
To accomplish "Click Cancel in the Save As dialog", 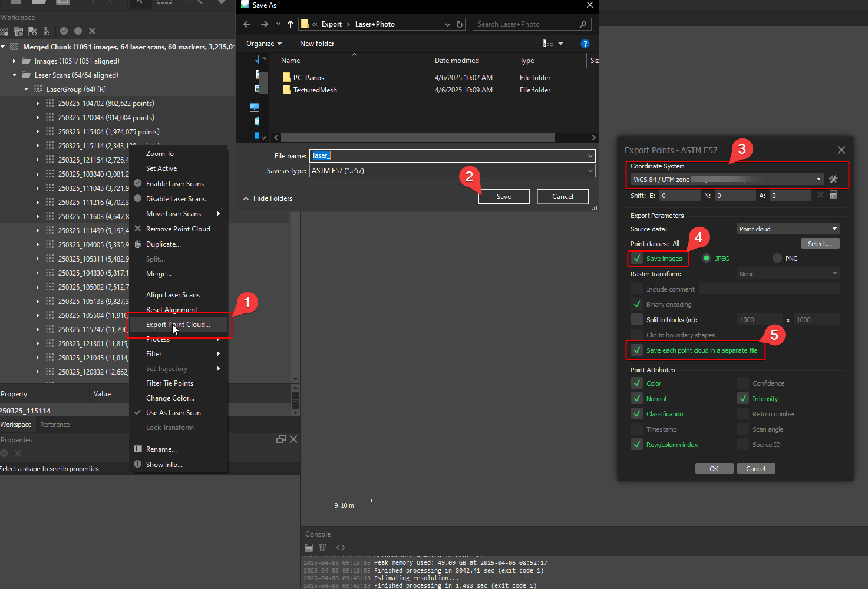I will 563,197.
